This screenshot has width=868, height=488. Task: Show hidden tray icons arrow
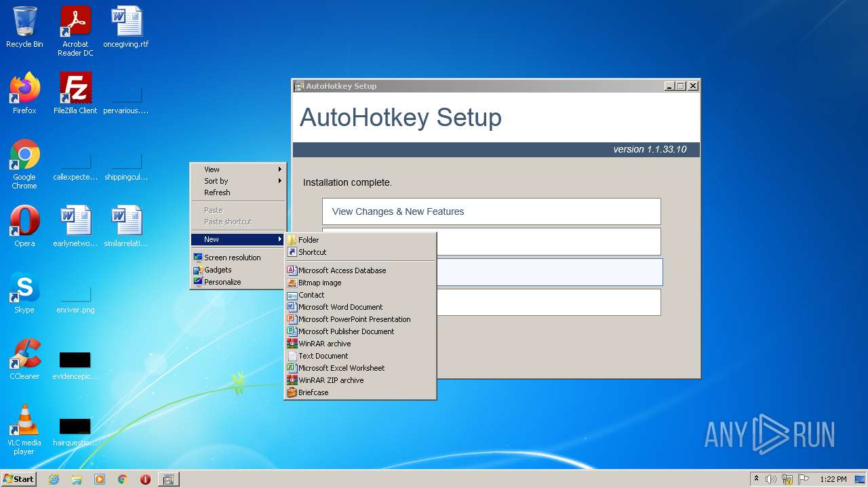(756, 479)
